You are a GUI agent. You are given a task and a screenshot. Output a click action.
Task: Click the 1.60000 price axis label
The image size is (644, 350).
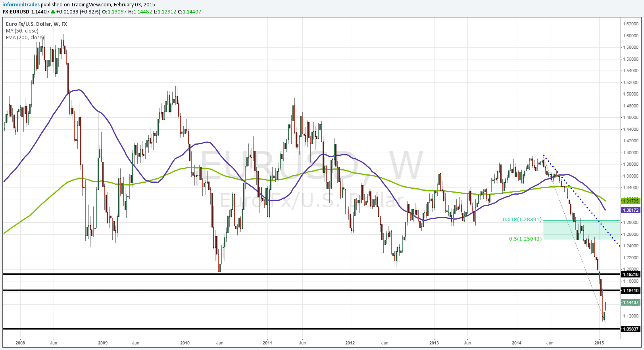tap(631, 36)
